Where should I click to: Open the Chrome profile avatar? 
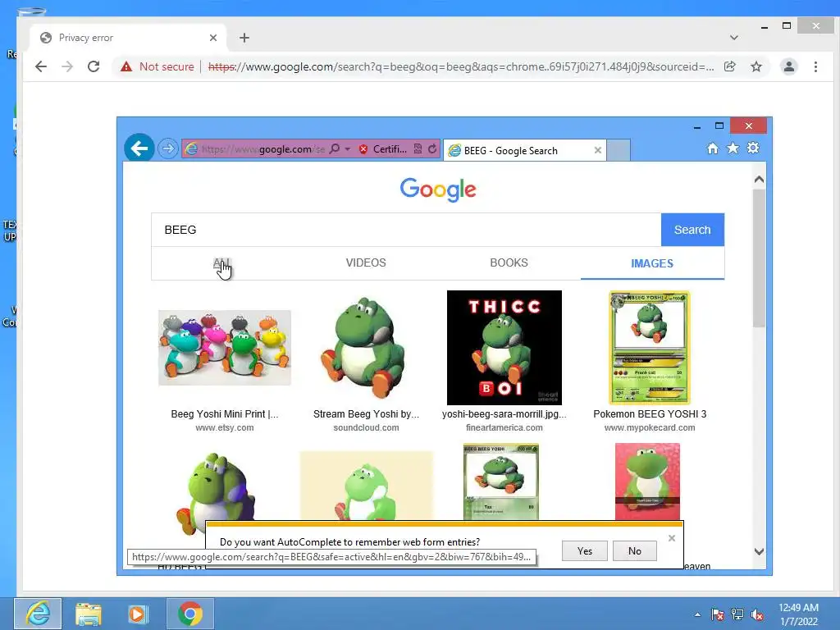click(x=788, y=66)
